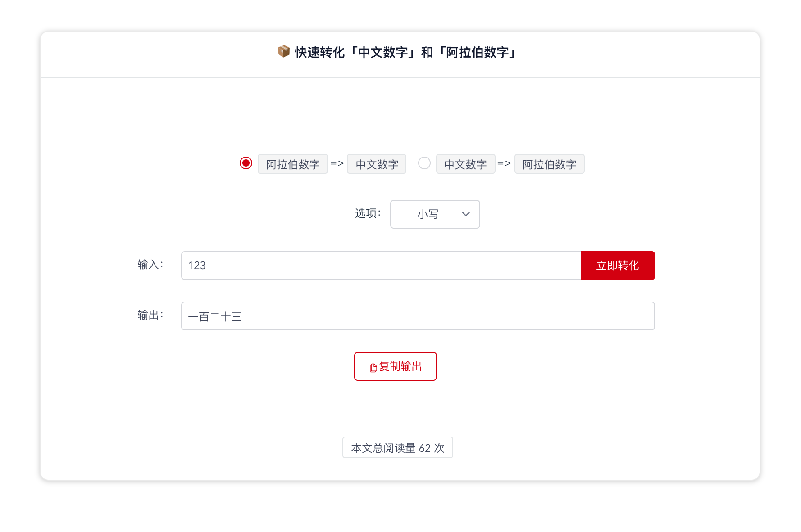Focus the input field containing 123
The height and width of the screenshot is (532, 801).
click(x=381, y=266)
